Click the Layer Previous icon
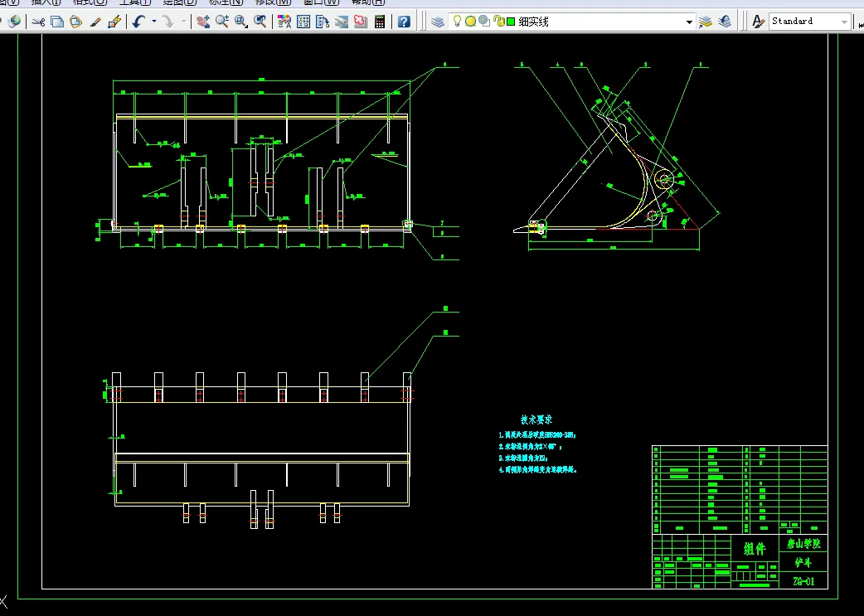Viewport: 864px width, 616px height. tap(725, 22)
